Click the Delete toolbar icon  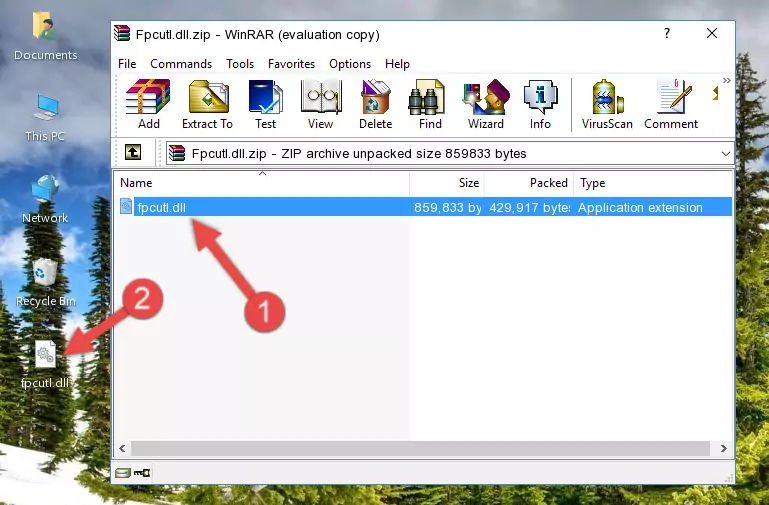[x=375, y=104]
